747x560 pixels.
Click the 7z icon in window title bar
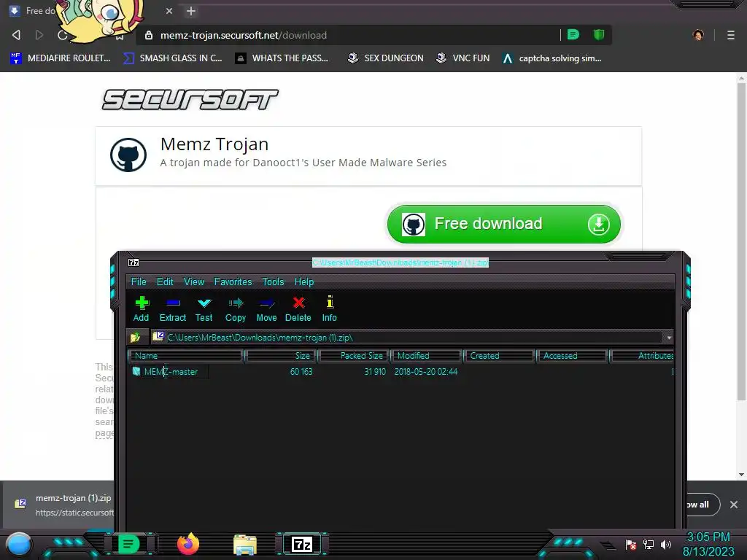click(133, 262)
